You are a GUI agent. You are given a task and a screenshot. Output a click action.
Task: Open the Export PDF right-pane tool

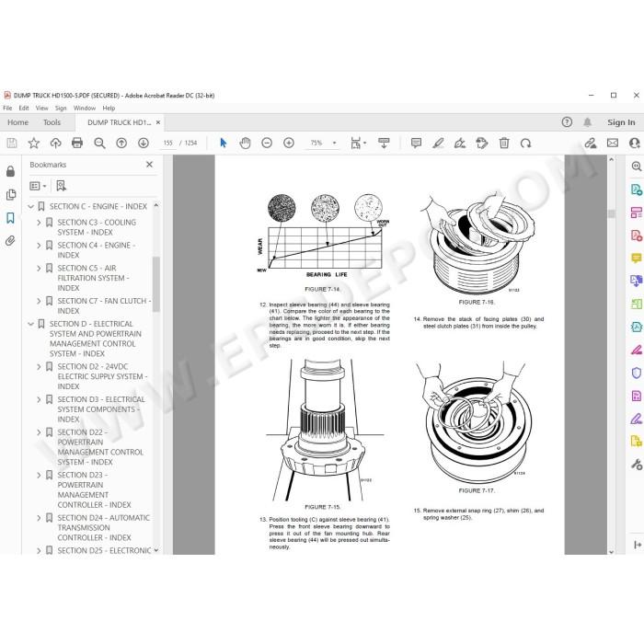(x=637, y=190)
